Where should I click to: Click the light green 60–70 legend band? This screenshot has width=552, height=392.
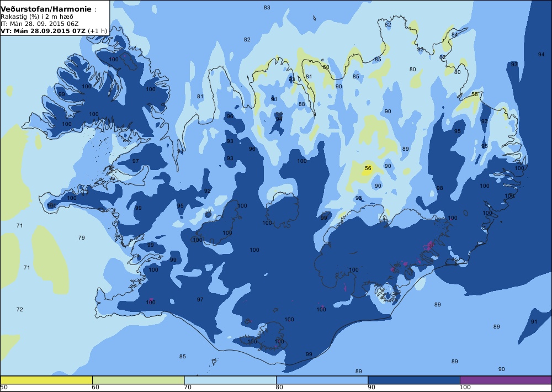click(138, 380)
